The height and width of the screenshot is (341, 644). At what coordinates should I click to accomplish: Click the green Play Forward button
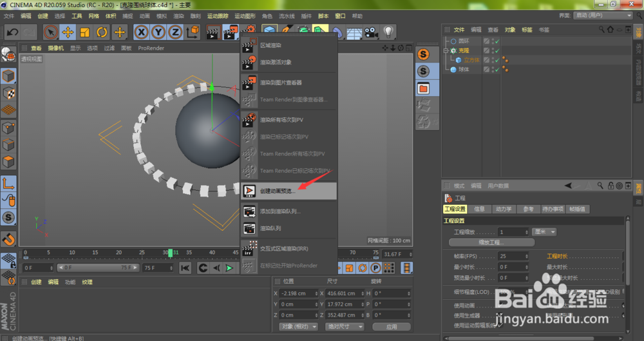click(230, 268)
